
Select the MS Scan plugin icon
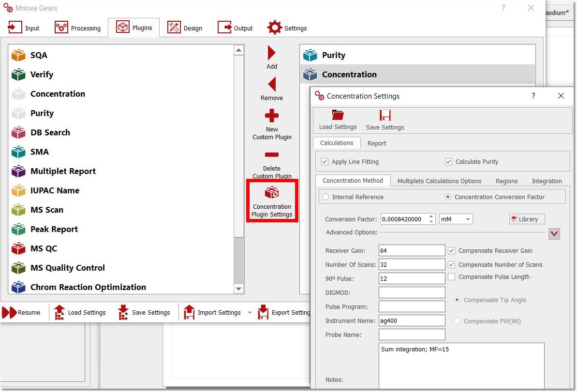point(18,210)
